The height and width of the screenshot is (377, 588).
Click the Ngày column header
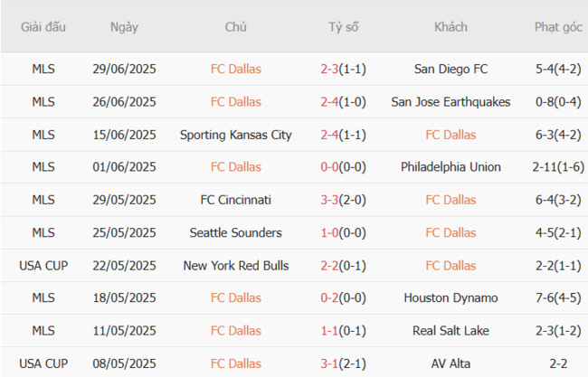tap(124, 27)
